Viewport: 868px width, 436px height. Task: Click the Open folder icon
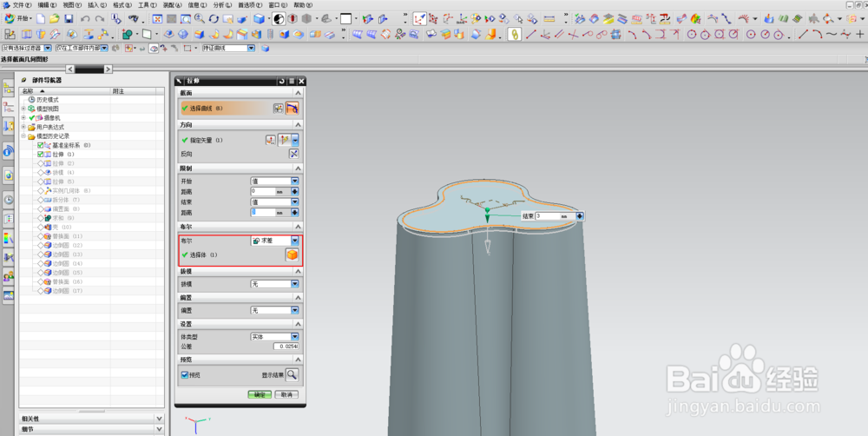pyautogui.click(x=54, y=19)
